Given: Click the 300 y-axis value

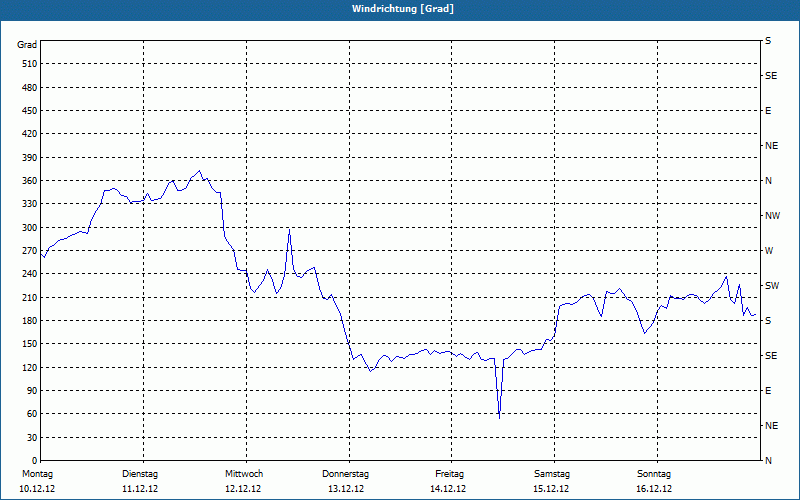Looking at the screenshot, I should [x=30, y=227].
